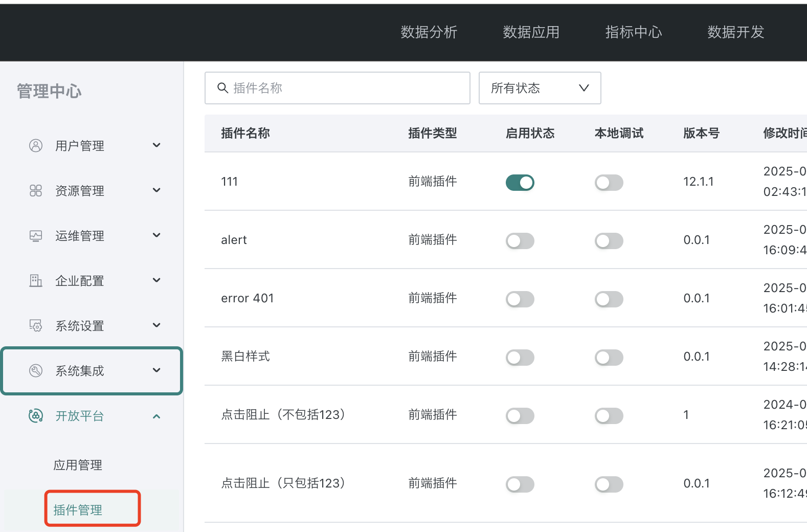The height and width of the screenshot is (532, 807).
Task: Click 开放平台 menu label
Action: coord(80,416)
